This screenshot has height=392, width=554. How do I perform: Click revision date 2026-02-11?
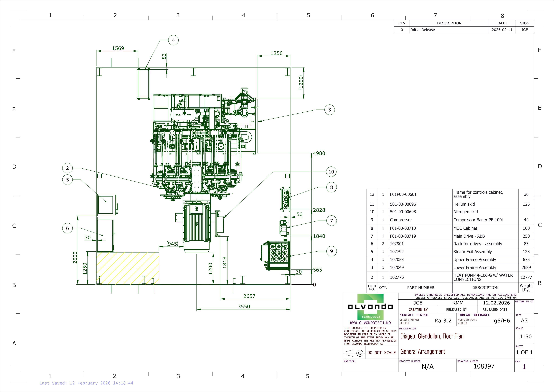click(502, 30)
